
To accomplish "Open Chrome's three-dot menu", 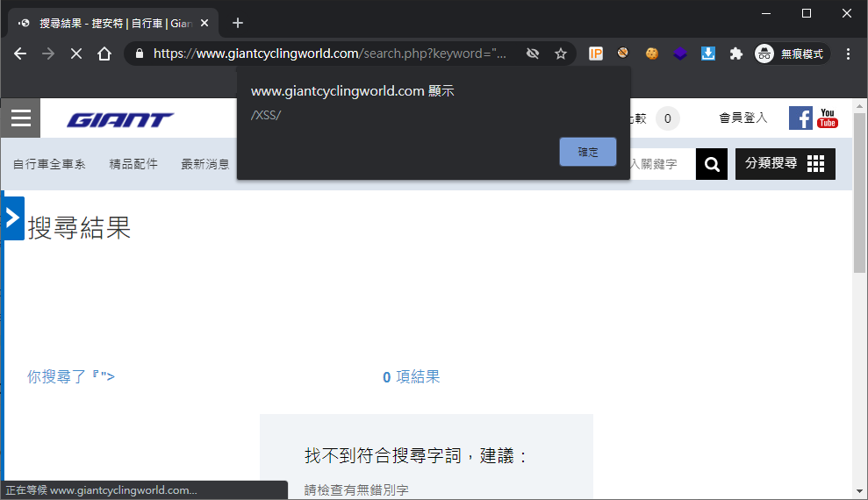I will [848, 54].
